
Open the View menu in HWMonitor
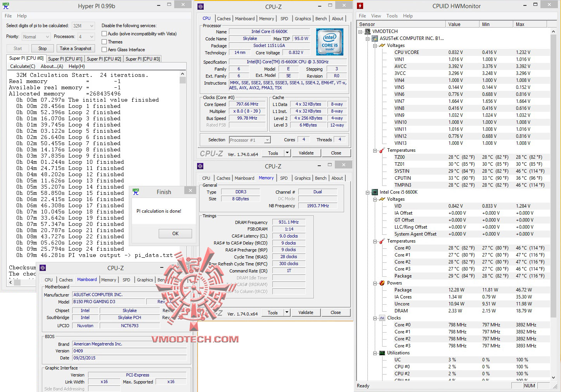[x=376, y=16]
